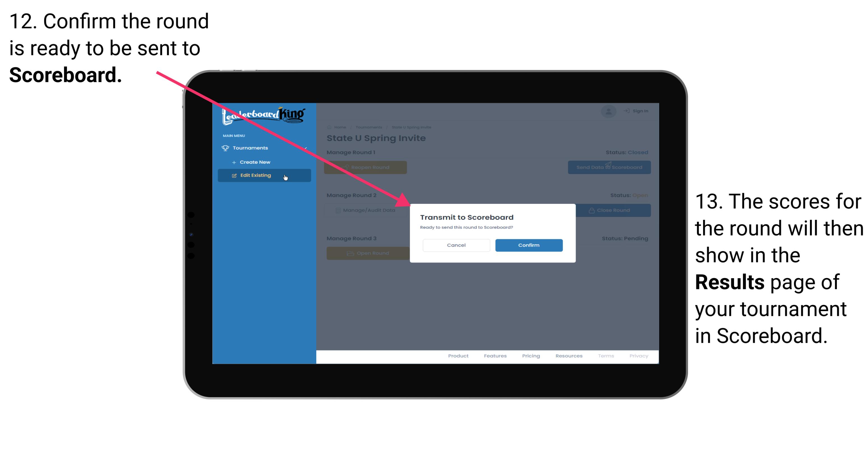868x467 pixels.
Task: Select the Tournaments menu item
Action: point(251,148)
